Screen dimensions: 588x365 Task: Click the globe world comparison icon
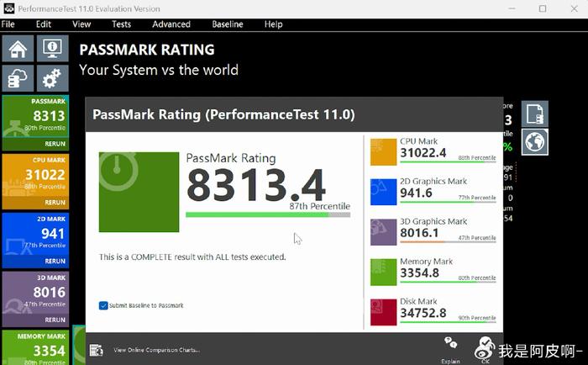point(535,142)
